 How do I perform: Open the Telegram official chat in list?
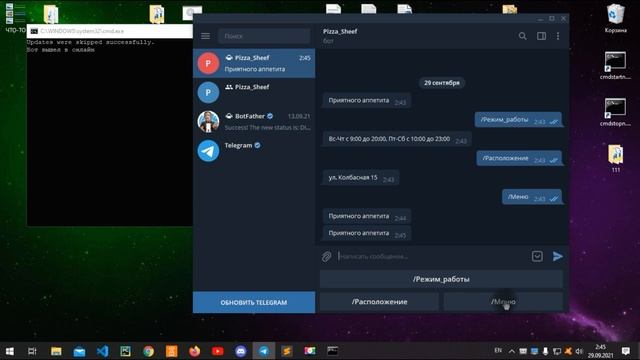pos(254,151)
